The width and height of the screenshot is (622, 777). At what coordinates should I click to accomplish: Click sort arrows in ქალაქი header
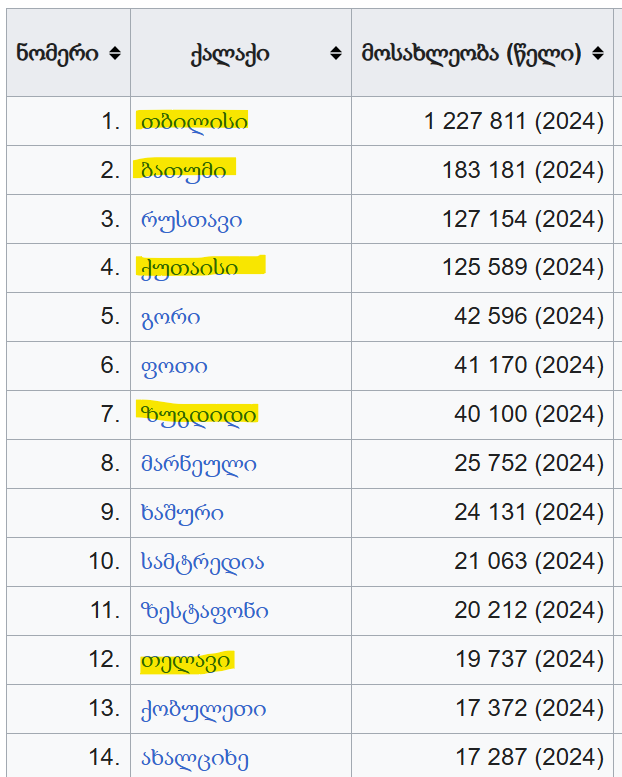click(x=335, y=54)
